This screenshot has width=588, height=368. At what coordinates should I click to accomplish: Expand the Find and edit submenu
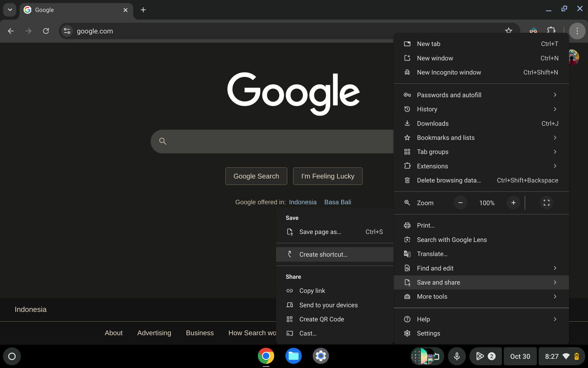(x=481, y=268)
